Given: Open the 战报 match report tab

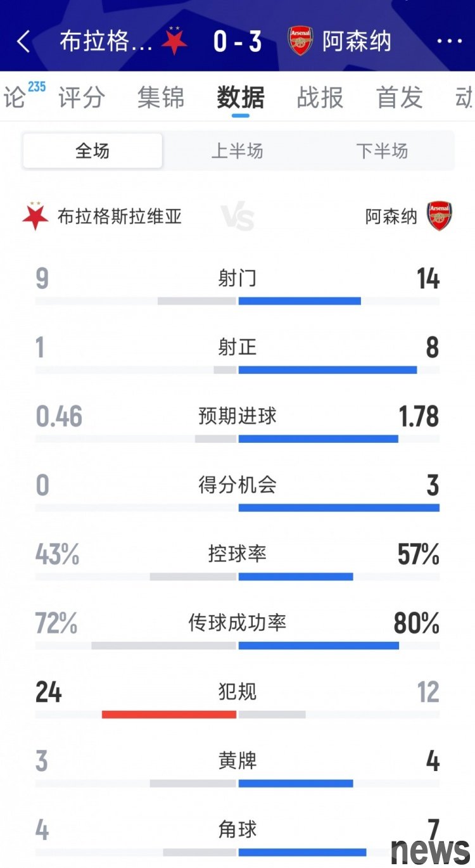Looking at the screenshot, I should tap(320, 98).
